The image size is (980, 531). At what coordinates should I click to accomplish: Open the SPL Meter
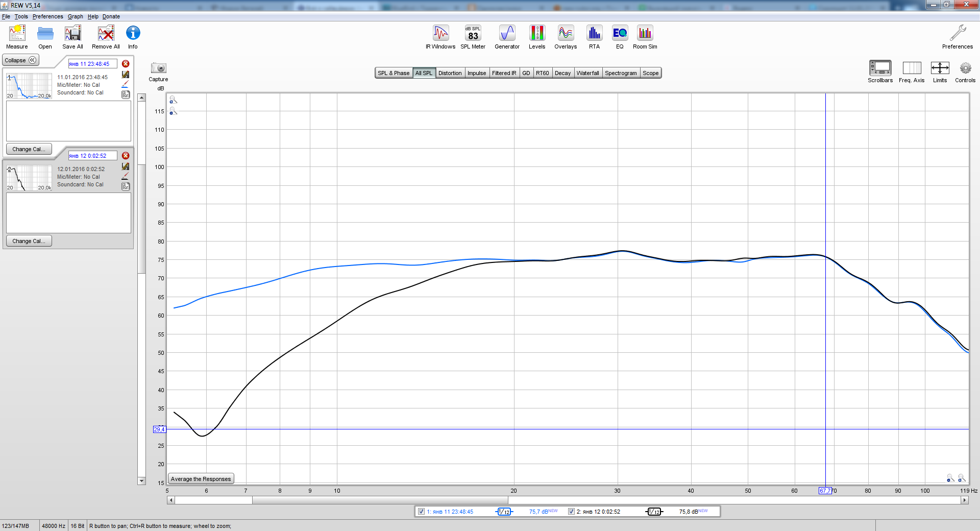tap(473, 33)
